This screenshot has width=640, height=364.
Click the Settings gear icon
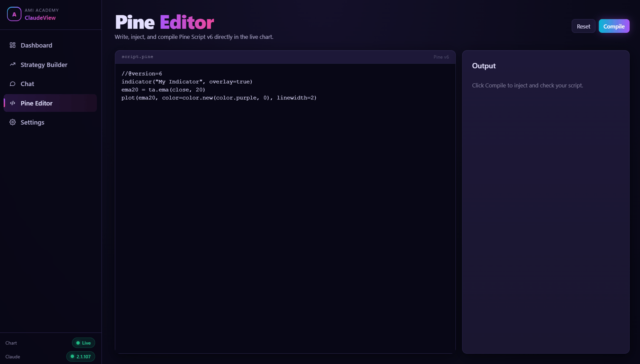point(12,122)
